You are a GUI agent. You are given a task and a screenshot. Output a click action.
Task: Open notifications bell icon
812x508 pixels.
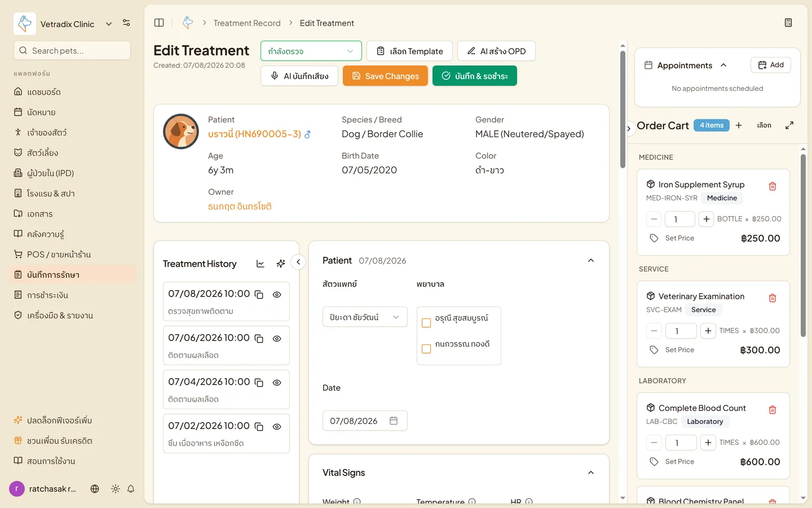[x=131, y=489]
